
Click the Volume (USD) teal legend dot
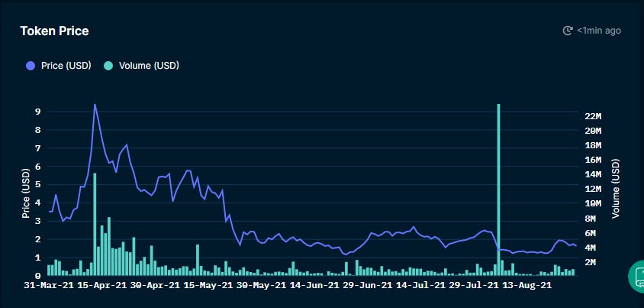coord(108,66)
